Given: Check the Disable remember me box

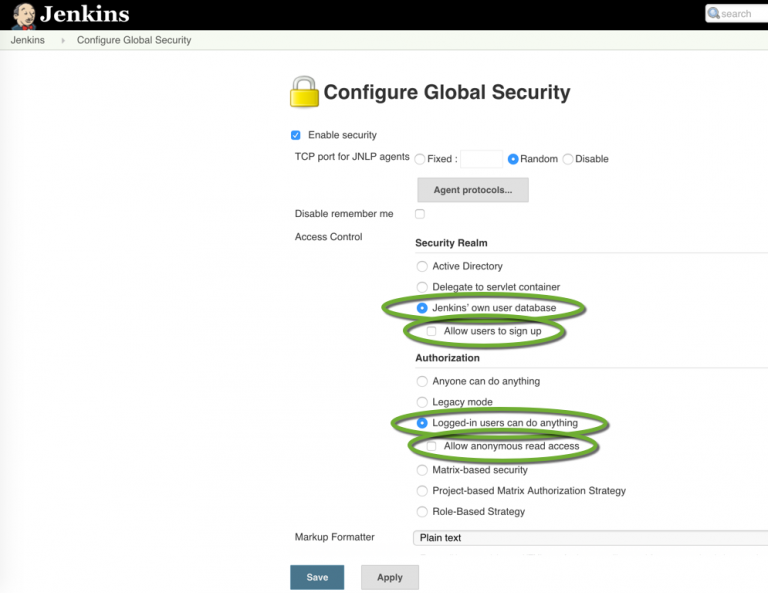Looking at the screenshot, I should coord(420,214).
